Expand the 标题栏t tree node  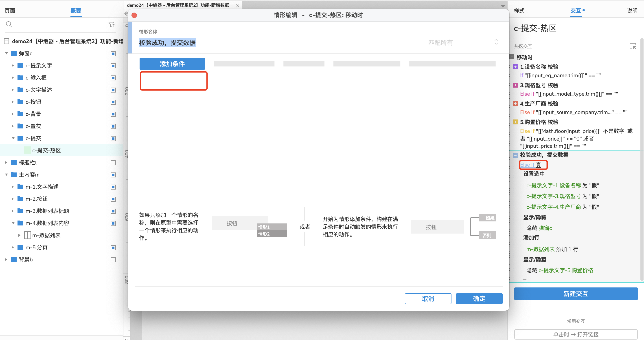click(x=6, y=162)
